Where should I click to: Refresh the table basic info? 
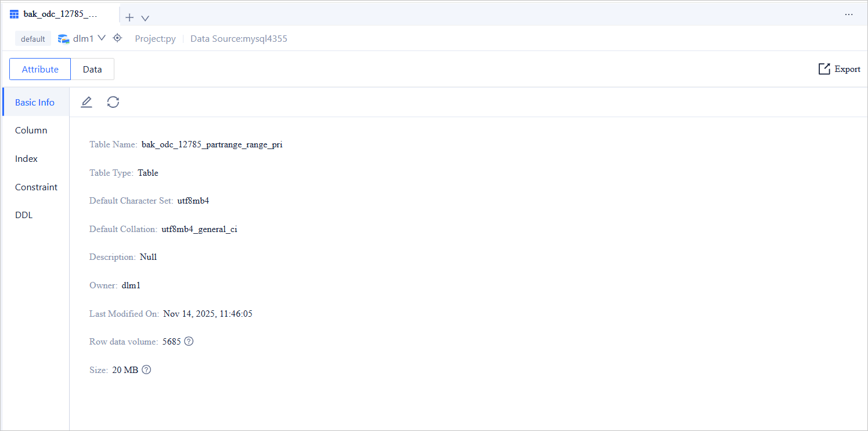pos(113,102)
